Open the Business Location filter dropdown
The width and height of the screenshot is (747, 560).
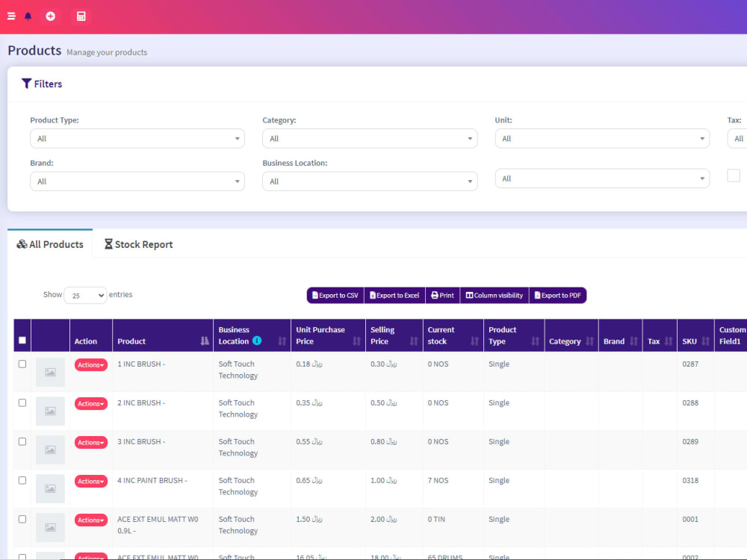pos(370,181)
